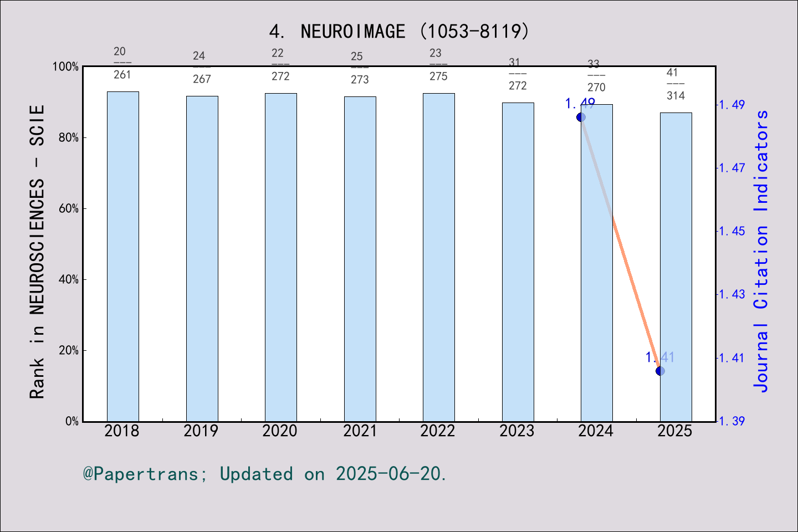Click the 25/273 rank label above 2021

[x=360, y=68]
